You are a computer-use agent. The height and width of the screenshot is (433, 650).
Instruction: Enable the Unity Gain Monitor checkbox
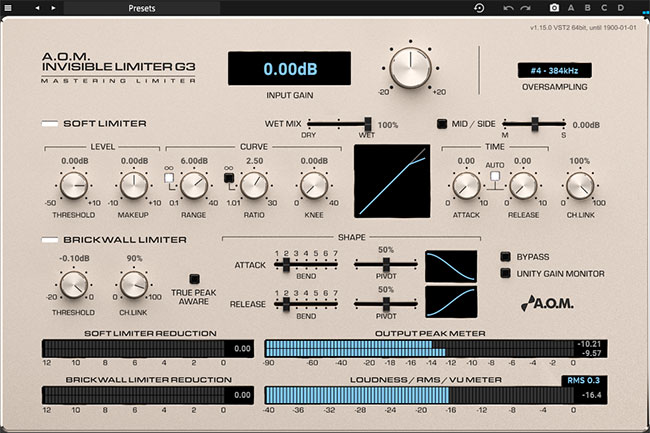click(x=505, y=273)
